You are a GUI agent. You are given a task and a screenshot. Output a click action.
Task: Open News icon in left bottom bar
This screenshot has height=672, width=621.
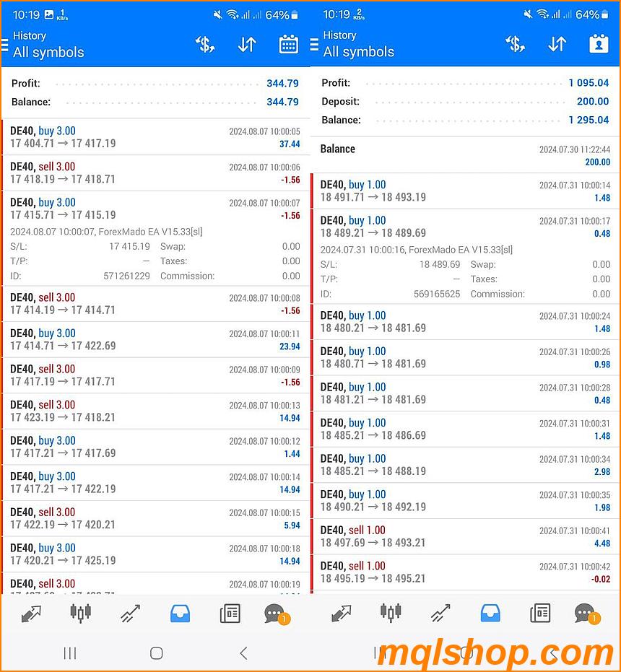pos(230,614)
